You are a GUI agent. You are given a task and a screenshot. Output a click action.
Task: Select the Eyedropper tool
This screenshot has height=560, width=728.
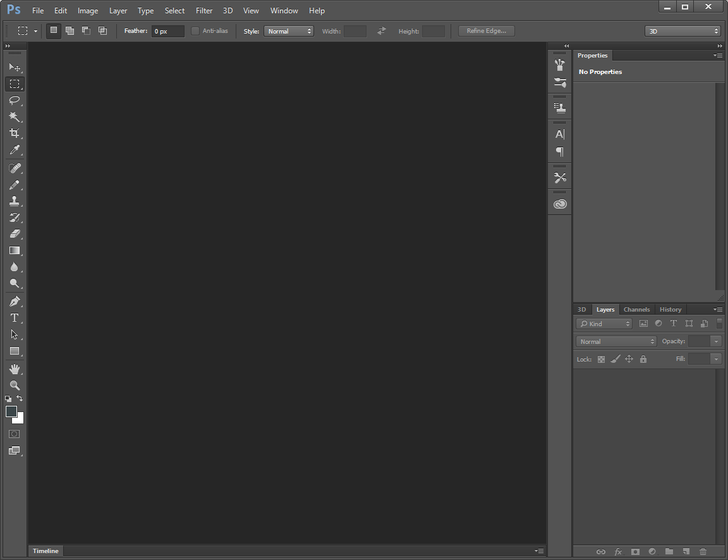15,150
